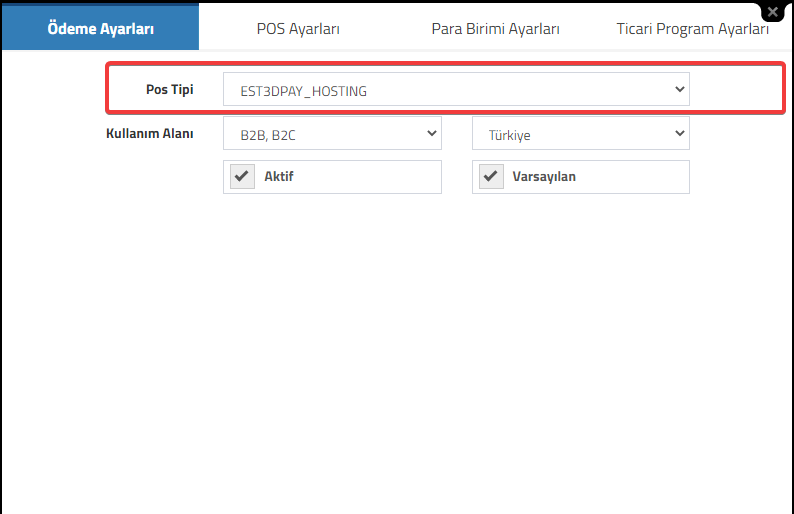This screenshot has height=514, width=794.
Task: Uncheck the Aktif checkbox
Action: pos(242,176)
